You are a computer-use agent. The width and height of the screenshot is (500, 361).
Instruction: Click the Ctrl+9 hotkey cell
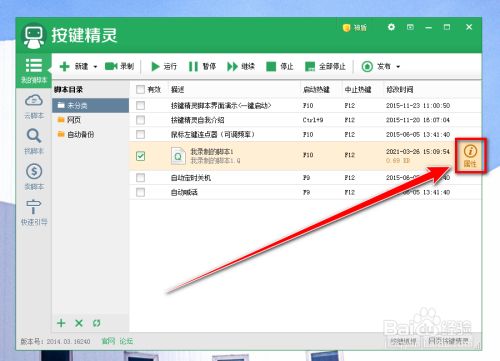[x=313, y=120]
